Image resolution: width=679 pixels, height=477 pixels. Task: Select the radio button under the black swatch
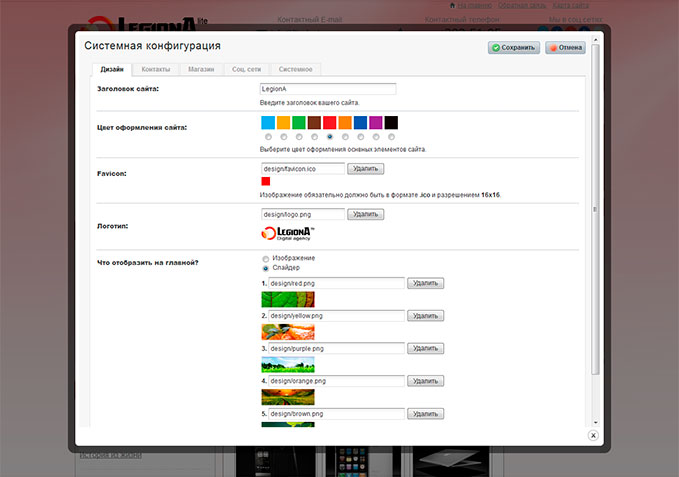(x=391, y=137)
